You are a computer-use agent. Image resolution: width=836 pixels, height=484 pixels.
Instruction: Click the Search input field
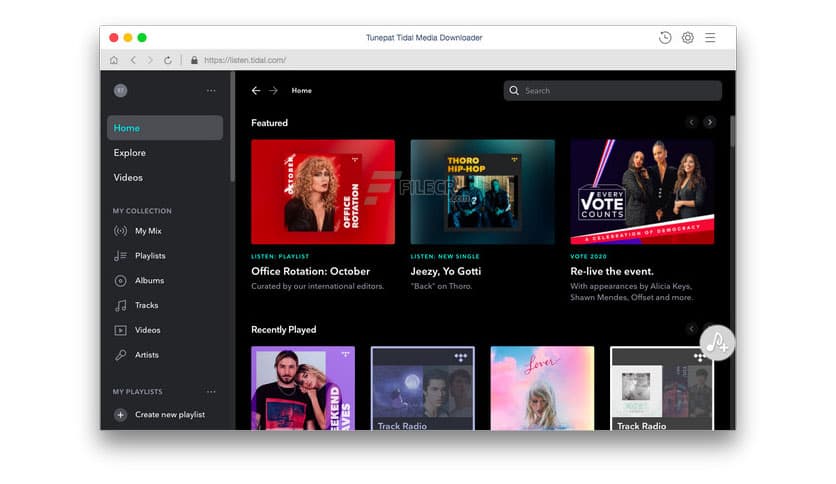tap(613, 91)
